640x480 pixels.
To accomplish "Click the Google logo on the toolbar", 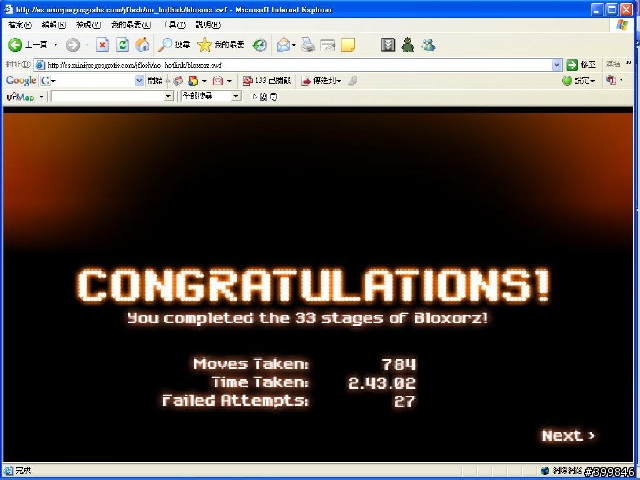I will point(21,80).
